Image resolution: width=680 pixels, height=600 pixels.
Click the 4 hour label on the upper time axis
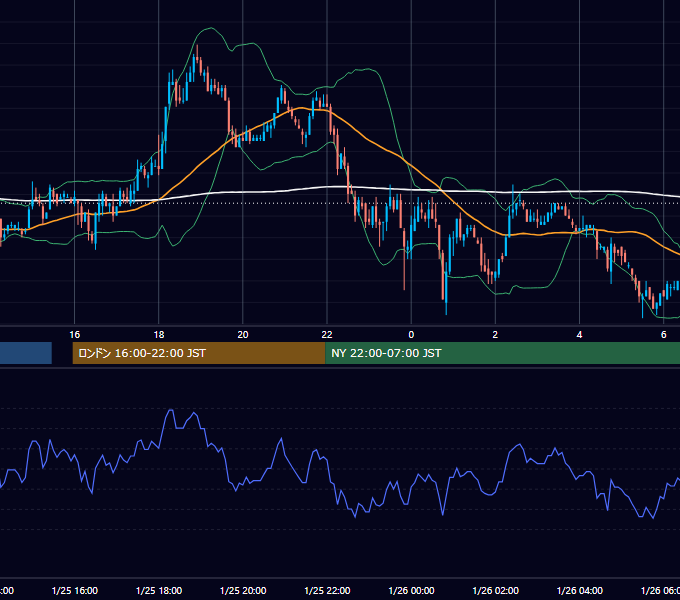579,335
